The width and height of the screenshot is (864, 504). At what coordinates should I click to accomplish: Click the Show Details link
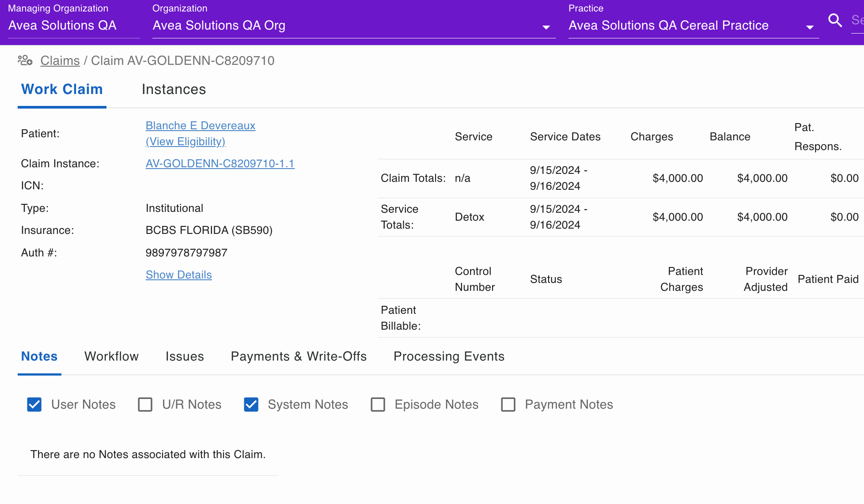(x=179, y=275)
